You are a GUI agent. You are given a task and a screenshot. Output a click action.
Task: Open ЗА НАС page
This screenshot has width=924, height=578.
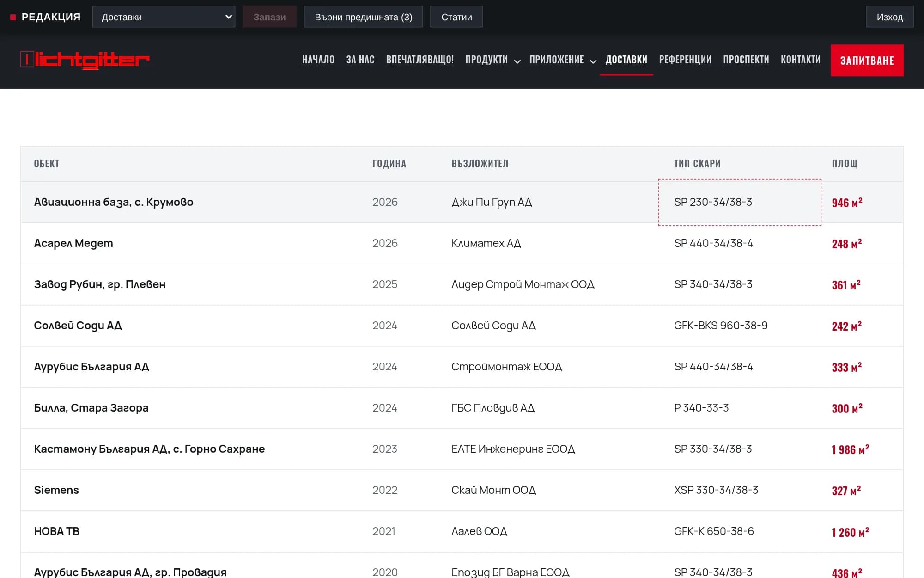click(360, 60)
